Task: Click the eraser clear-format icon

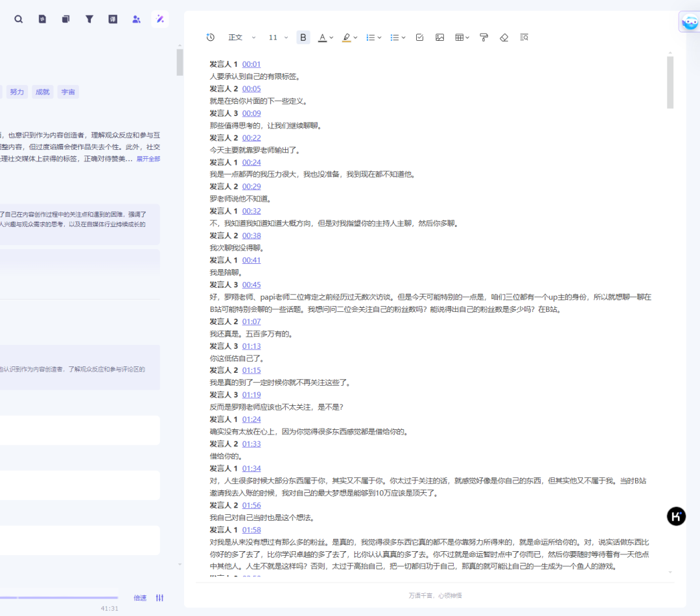Action: tap(504, 38)
